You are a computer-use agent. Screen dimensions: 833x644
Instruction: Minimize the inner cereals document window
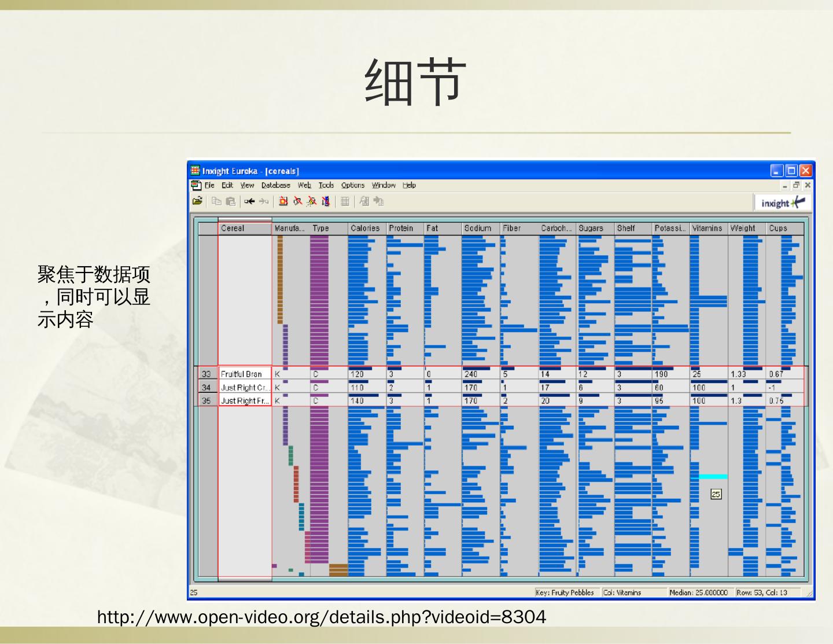tap(786, 185)
